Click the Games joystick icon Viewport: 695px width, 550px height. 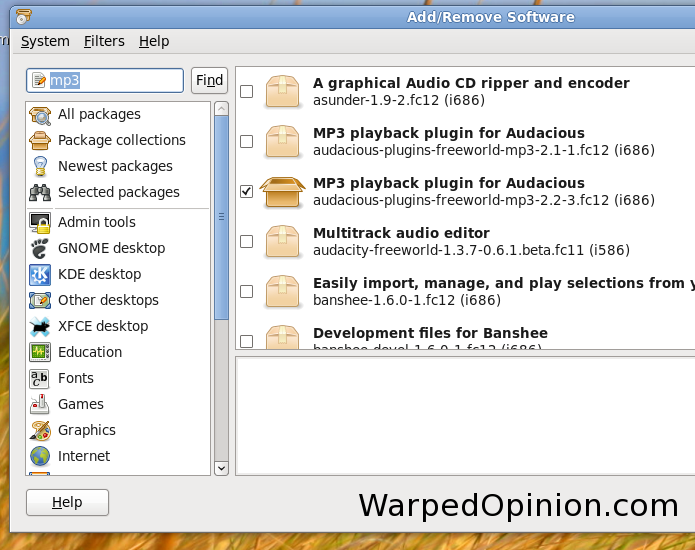click(x=40, y=404)
